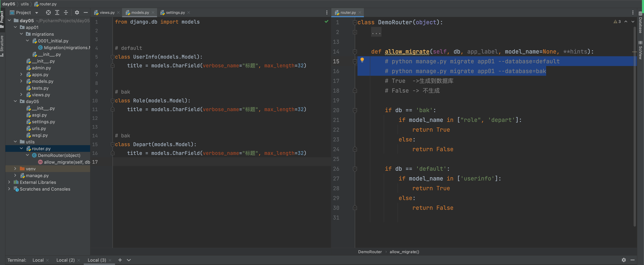The image size is (644, 265).
Task: Toggle fold for class UserInfo in models.py
Action: pos(112,57)
